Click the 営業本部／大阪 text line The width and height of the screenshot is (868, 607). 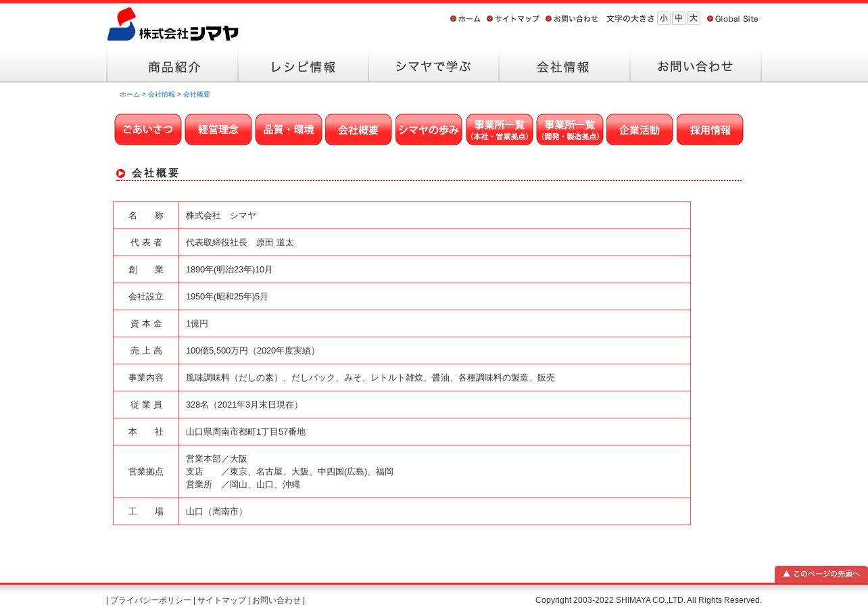click(216, 459)
